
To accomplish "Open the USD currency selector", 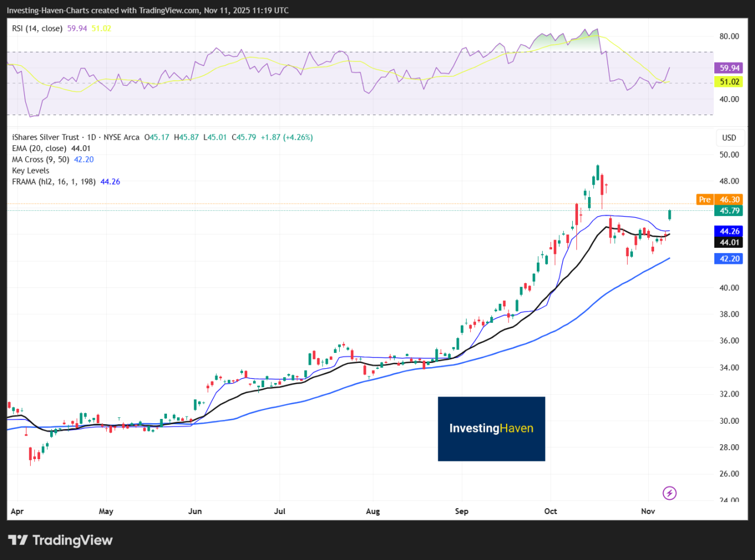I will click(729, 138).
